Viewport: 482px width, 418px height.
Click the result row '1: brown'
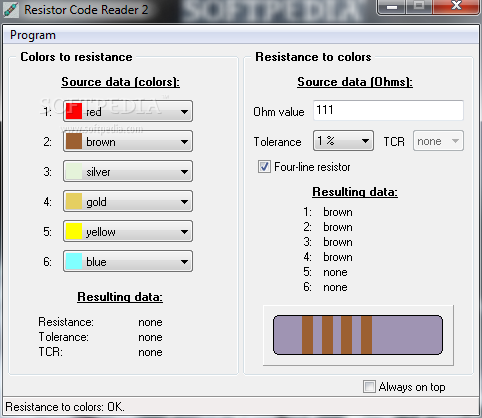328,212
